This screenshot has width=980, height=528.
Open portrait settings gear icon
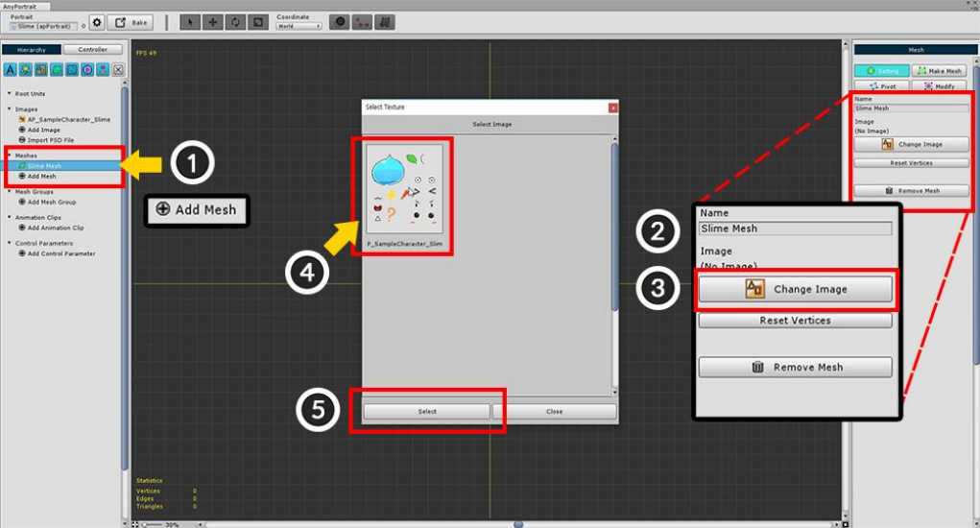pos(97,22)
